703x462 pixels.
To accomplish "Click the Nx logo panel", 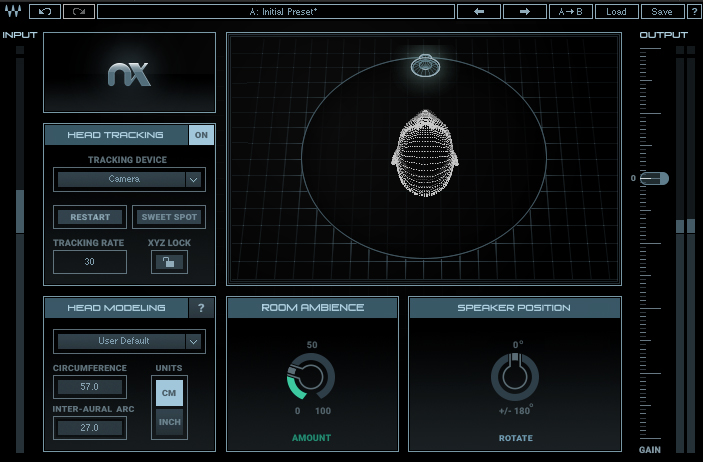I will (129, 73).
